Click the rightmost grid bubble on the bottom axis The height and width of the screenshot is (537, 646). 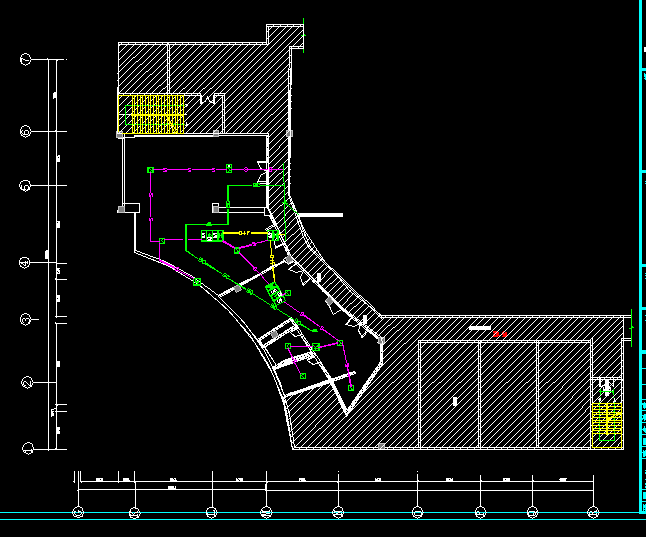[x=594, y=513]
